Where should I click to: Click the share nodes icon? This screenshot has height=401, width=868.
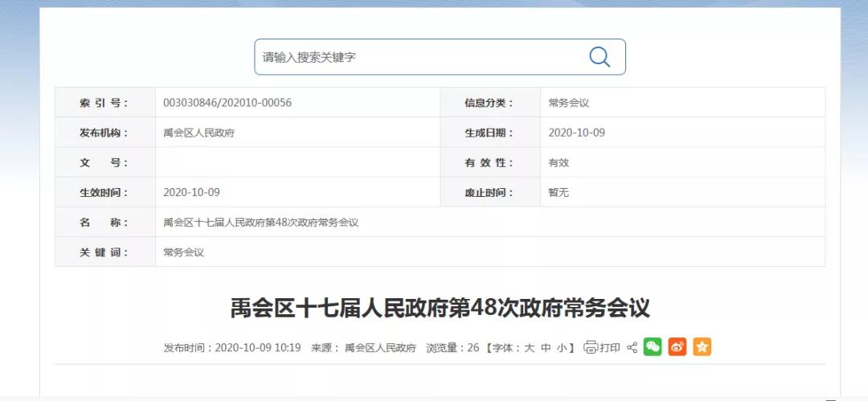[633, 347]
